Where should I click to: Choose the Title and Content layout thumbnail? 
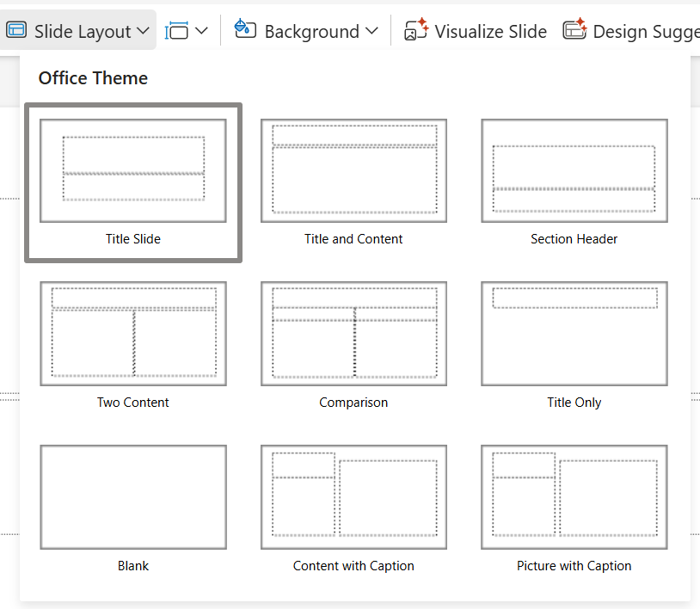[353, 170]
